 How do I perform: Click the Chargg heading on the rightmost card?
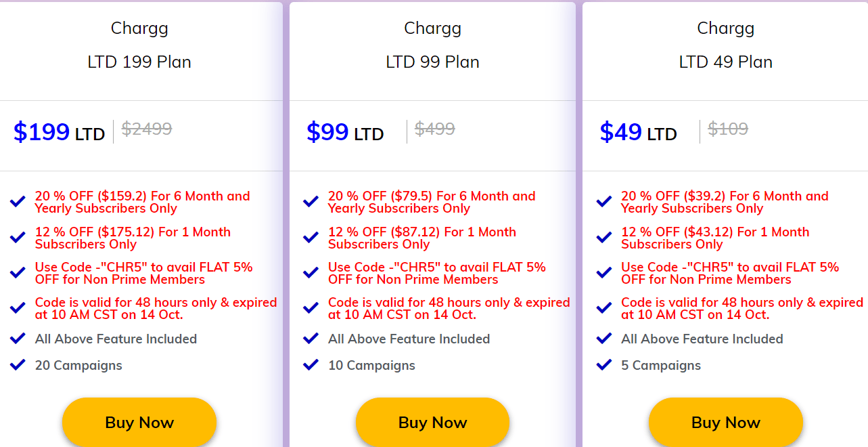pyautogui.click(x=725, y=28)
